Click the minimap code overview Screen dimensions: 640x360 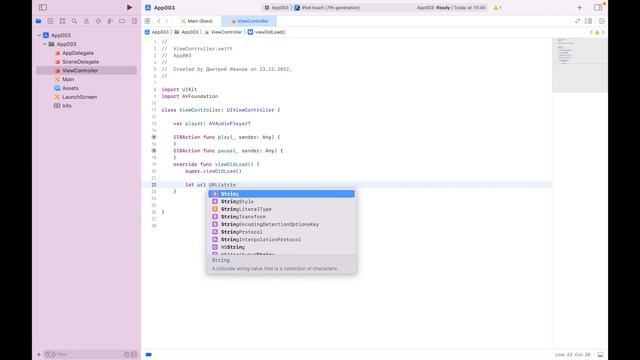pos(580,65)
